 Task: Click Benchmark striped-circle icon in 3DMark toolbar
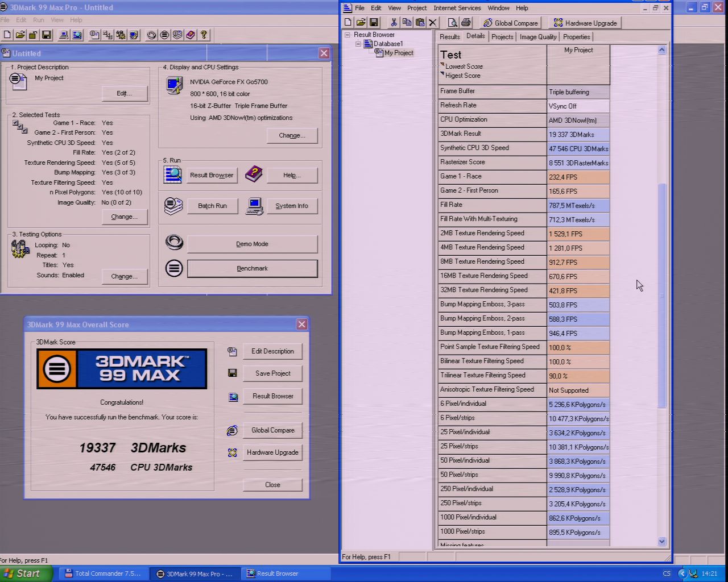click(x=164, y=35)
